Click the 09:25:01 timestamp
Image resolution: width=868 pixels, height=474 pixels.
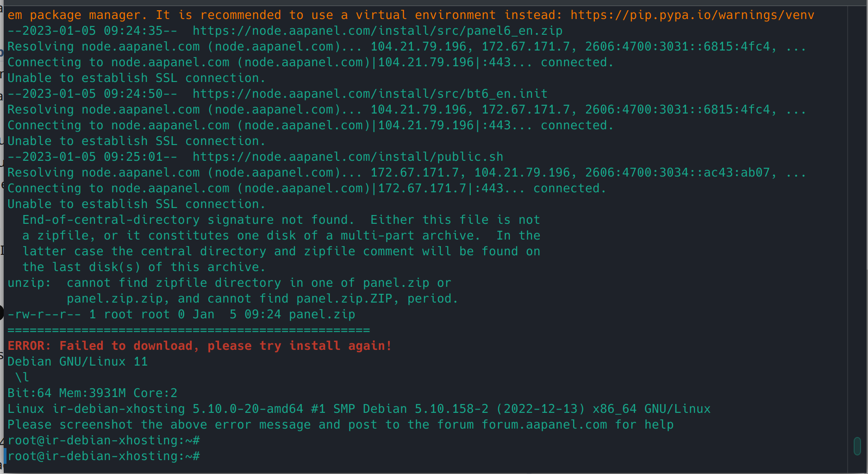(133, 157)
